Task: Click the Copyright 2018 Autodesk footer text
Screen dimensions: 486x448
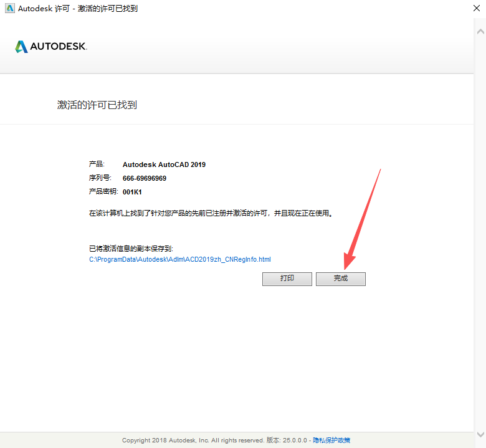Action: pyautogui.click(x=193, y=441)
